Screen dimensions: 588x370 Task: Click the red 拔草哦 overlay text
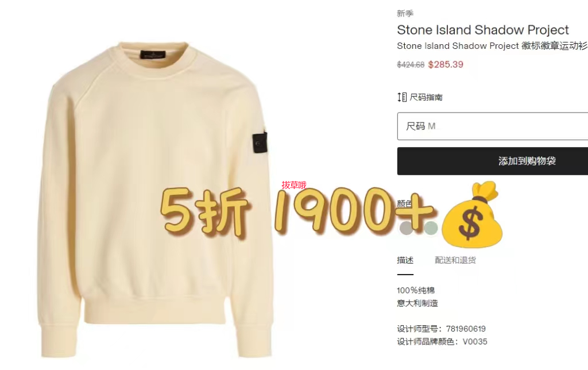click(294, 185)
